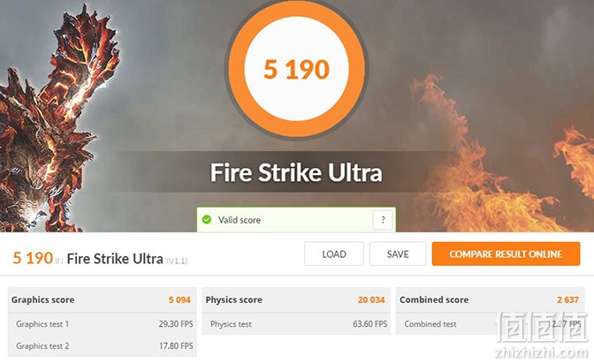This screenshot has height=364, width=594.
Task: Click the Fire Strike Ultra title banner
Action: pos(296,172)
